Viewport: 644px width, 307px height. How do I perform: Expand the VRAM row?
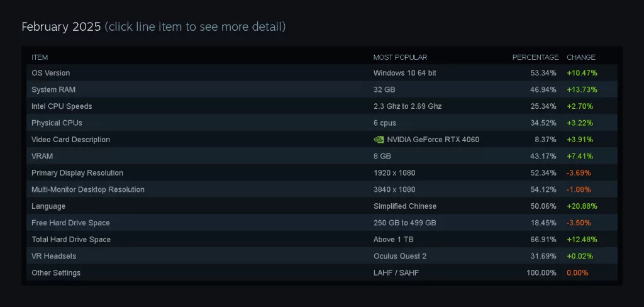pos(321,156)
